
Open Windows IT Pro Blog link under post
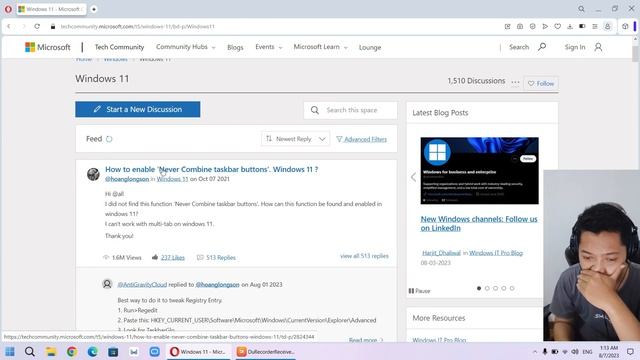click(496, 253)
